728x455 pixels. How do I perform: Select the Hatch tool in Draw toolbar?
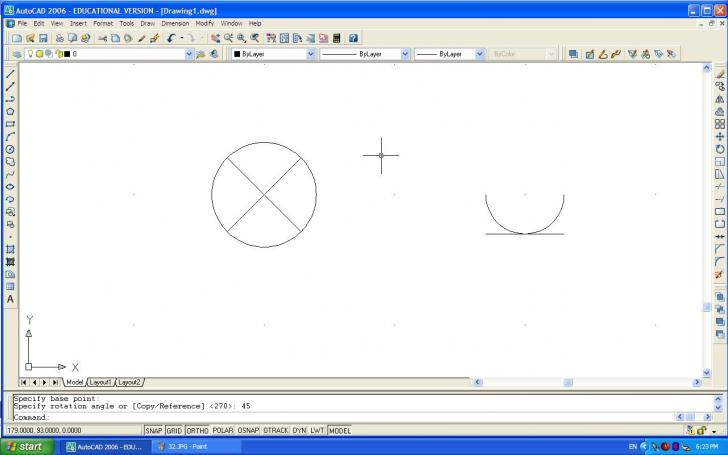coord(10,249)
